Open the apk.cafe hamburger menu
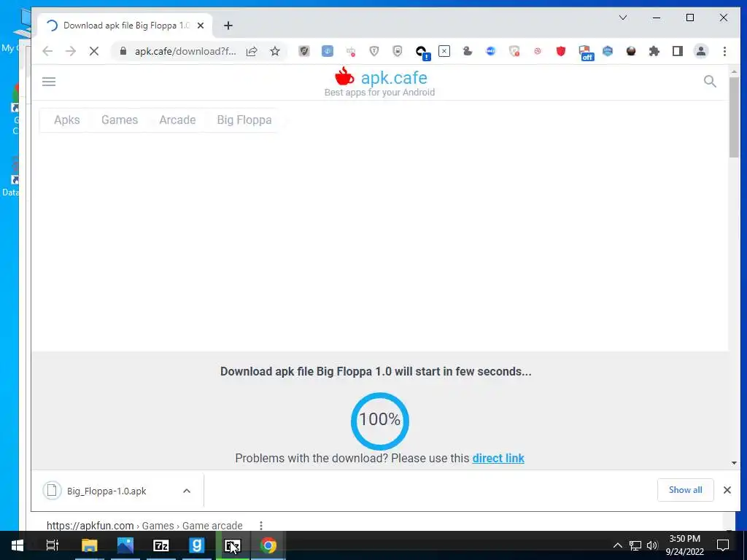This screenshot has height=560, width=747. 49,82
